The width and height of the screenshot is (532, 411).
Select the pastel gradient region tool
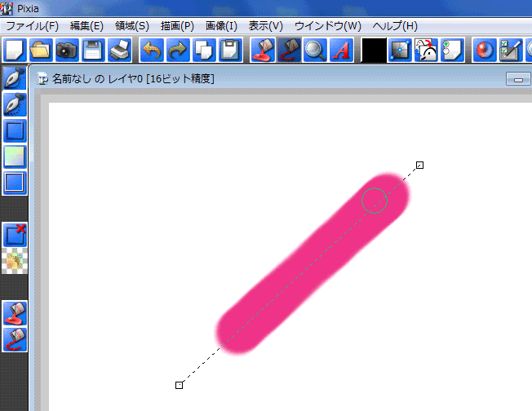tap(15, 157)
